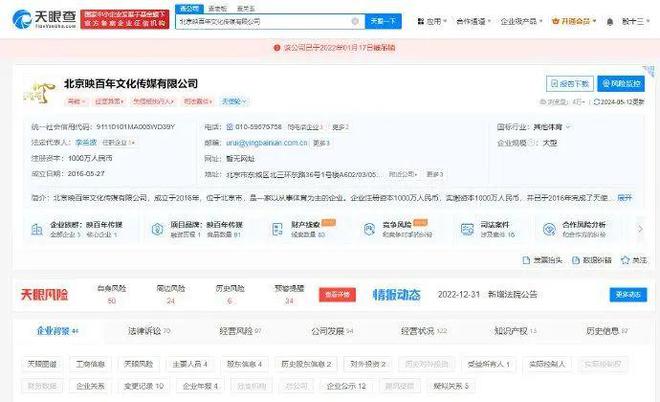Switch to the 经营状况 tab
The height and width of the screenshot is (402, 660).
pos(424,331)
